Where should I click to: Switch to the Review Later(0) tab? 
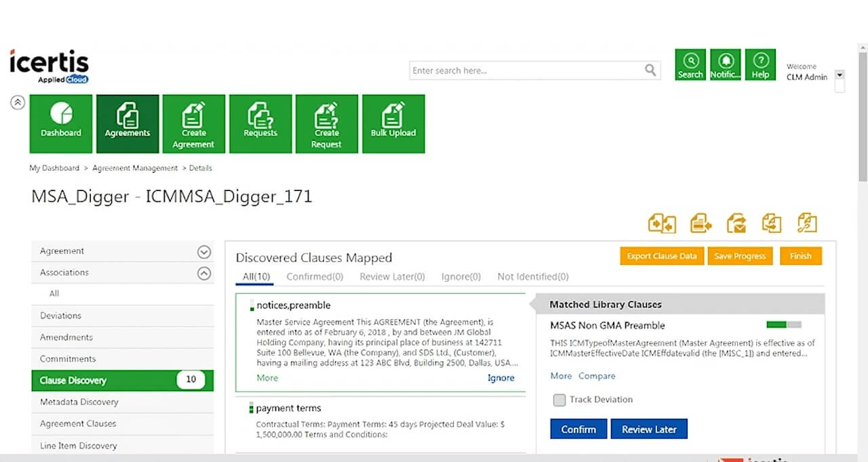click(x=392, y=276)
